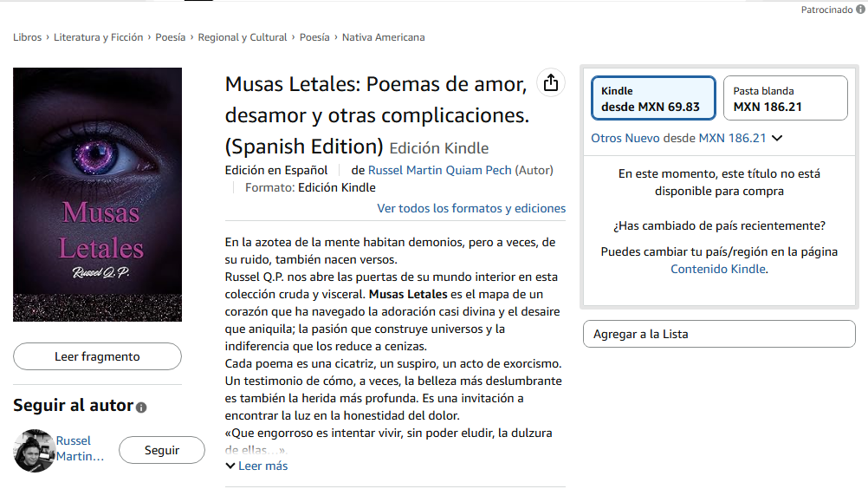The width and height of the screenshot is (868, 489).
Task: Open the Contenido Kindle link
Action: pyautogui.click(x=718, y=269)
